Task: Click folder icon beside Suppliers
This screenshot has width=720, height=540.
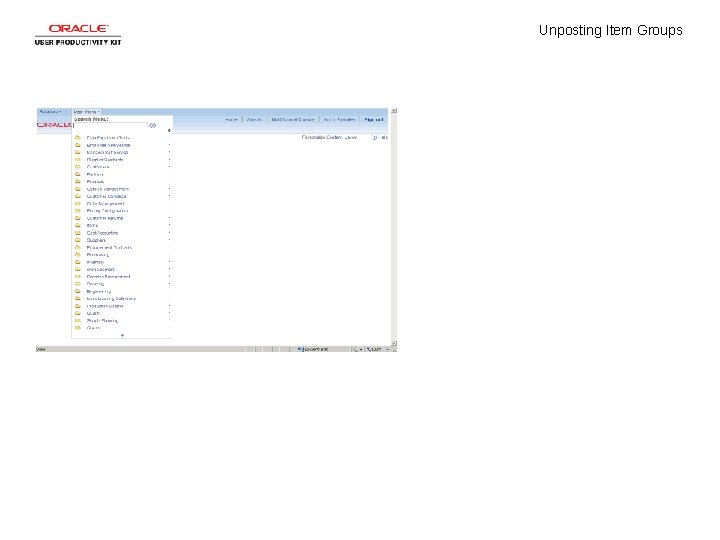Action: (78, 240)
